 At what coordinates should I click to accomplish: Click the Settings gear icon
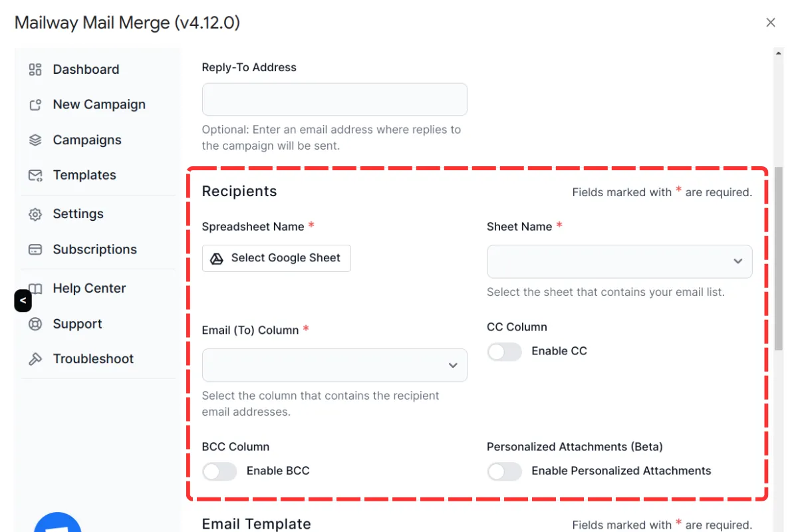click(35, 214)
